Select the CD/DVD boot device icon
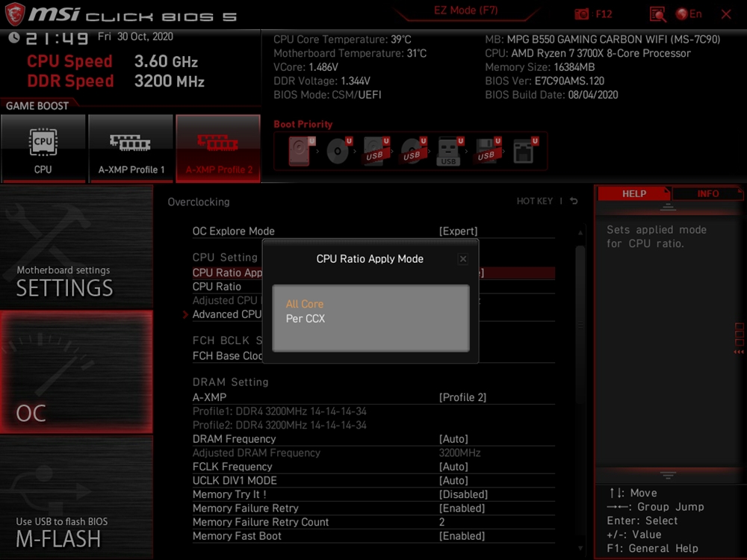The width and height of the screenshot is (747, 560). click(x=338, y=151)
